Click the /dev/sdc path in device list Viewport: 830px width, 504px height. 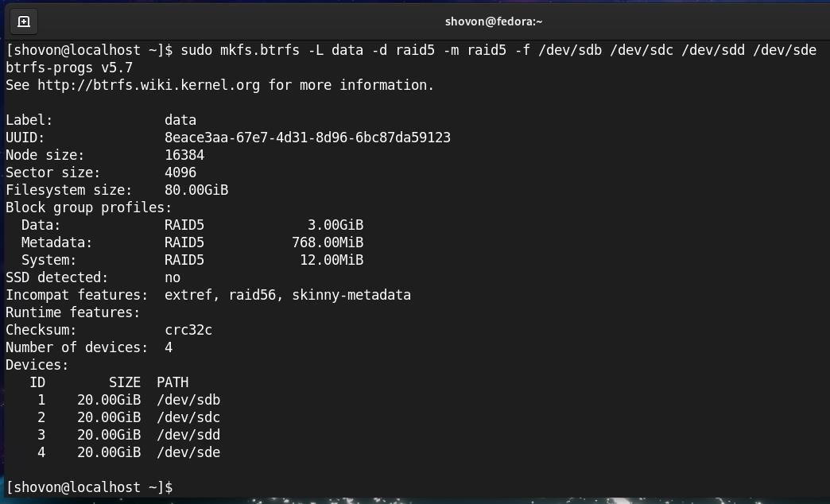point(188,417)
